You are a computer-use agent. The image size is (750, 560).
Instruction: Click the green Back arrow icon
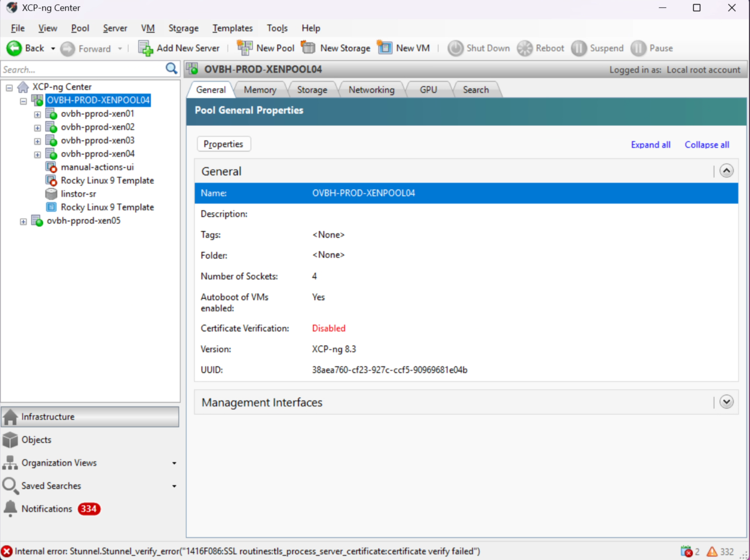click(x=14, y=48)
